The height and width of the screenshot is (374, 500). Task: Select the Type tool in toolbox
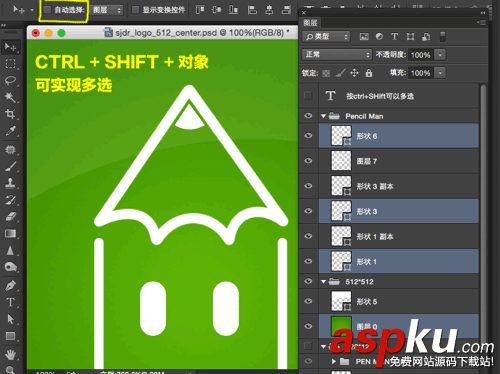(11, 302)
